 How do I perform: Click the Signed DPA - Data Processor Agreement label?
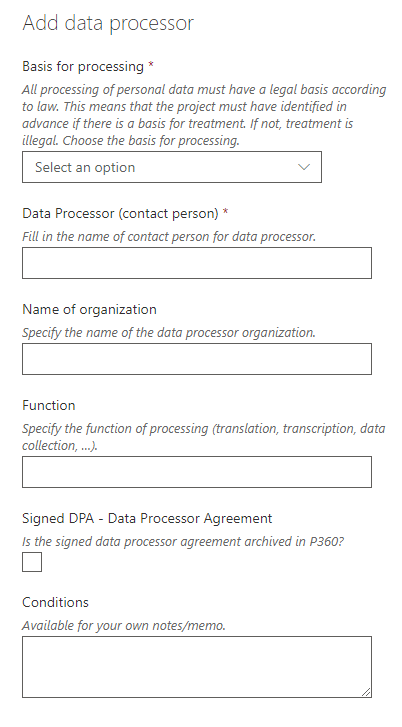(x=147, y=518)
